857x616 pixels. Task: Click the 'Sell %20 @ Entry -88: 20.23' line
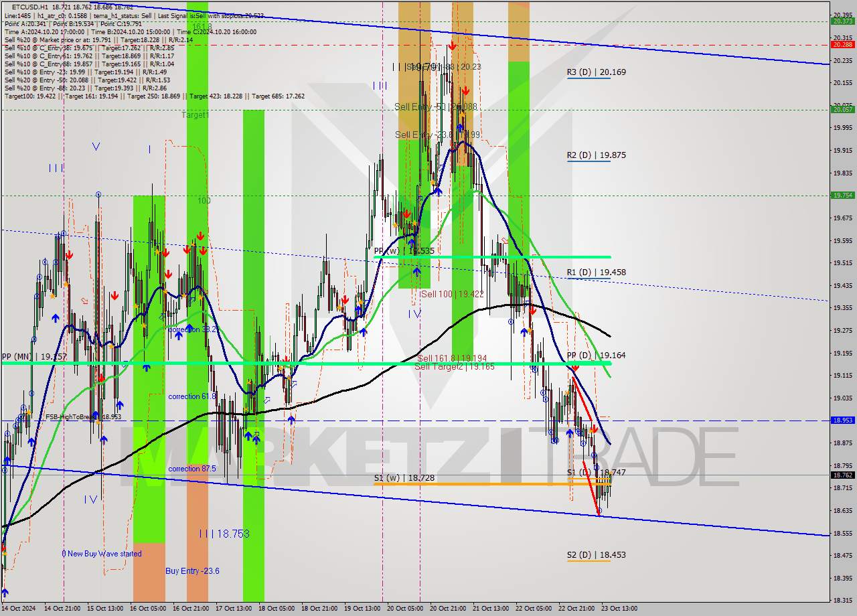pos(86,88)
